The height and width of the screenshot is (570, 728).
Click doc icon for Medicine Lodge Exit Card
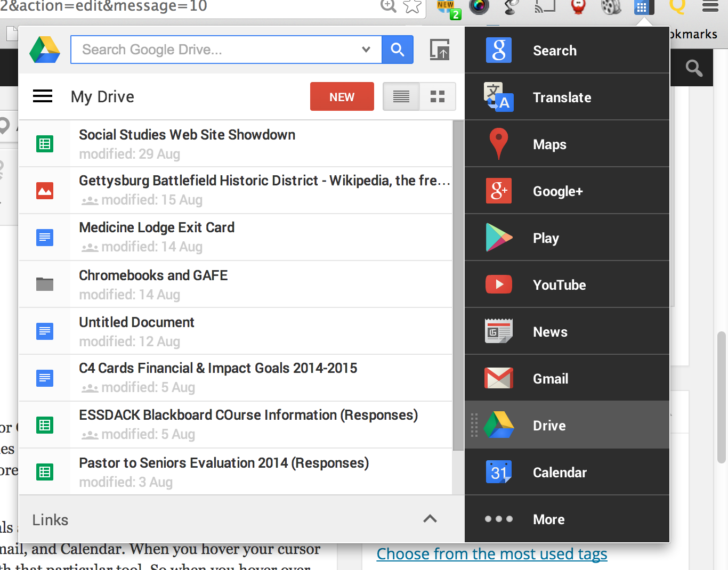[x=45, y=238]
